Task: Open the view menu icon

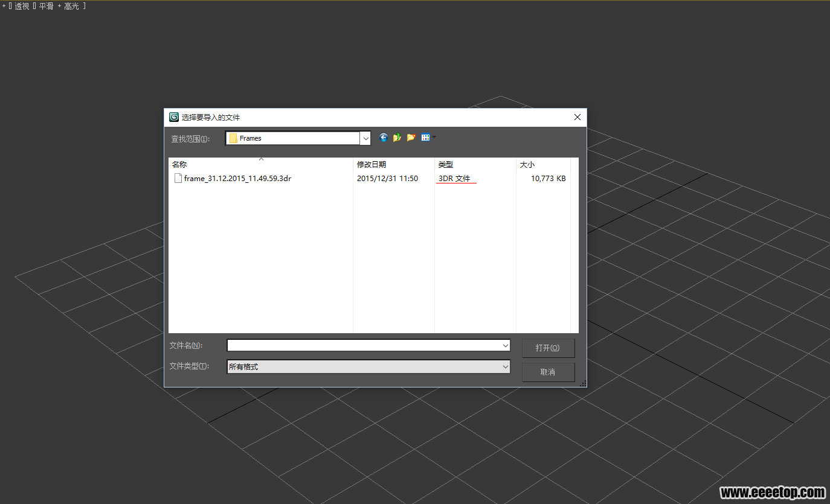Action: tap(425, 138)
